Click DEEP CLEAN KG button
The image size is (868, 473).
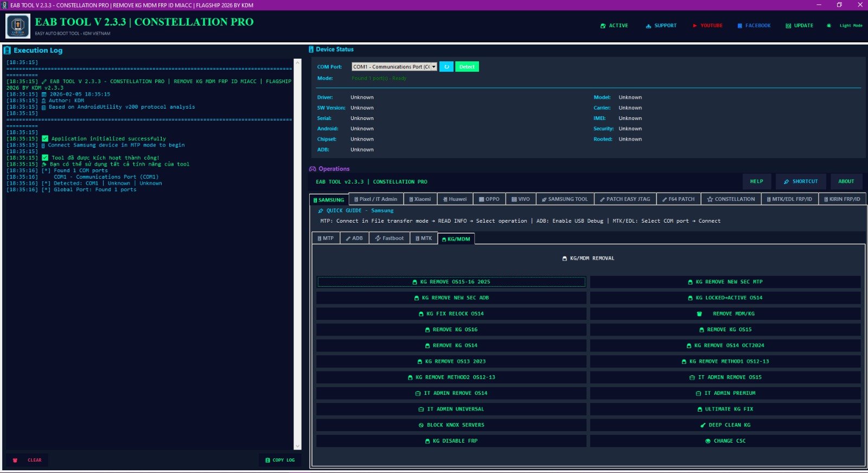725,425
